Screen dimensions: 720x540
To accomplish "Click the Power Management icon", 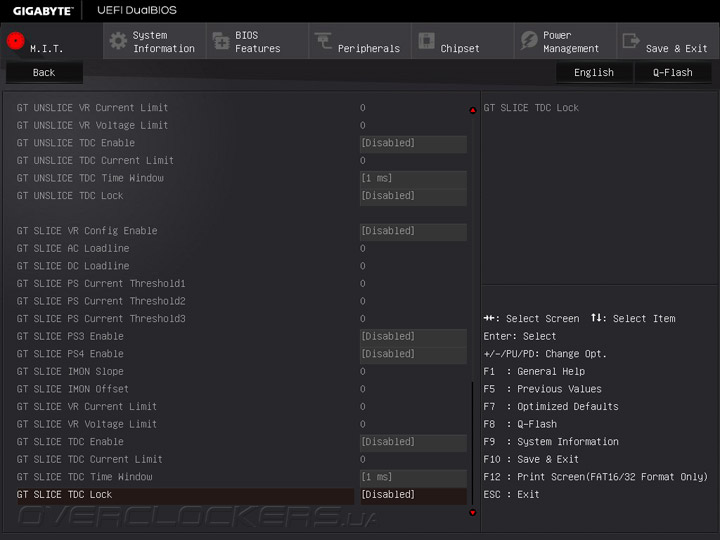I will (529, 42).
